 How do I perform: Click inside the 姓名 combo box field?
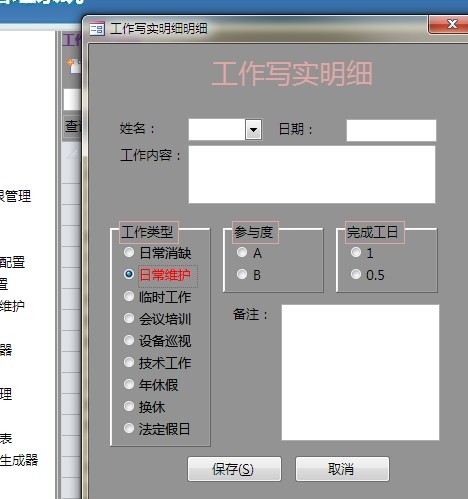tap(217, 129)
